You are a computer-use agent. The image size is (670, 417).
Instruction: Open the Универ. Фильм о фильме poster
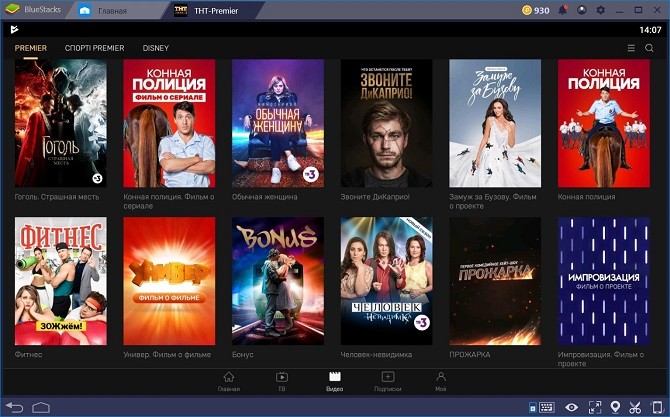click(x=169, y=281)
